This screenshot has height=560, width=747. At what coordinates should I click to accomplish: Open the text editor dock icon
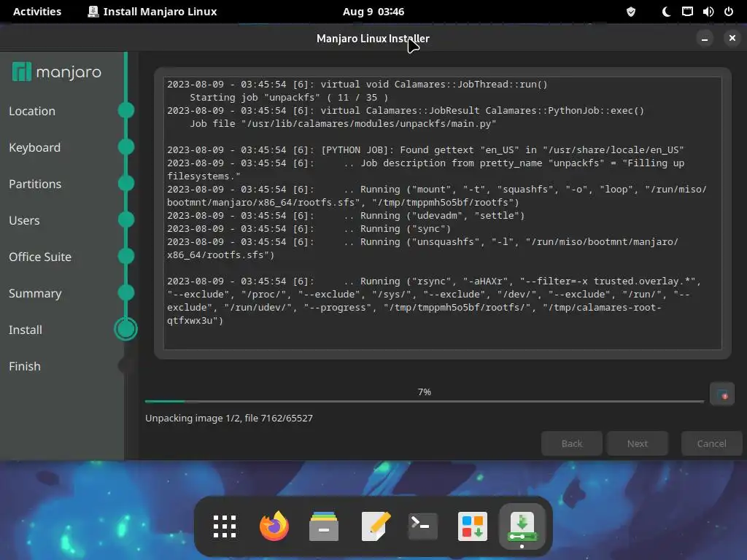click(x=376, y=526)
